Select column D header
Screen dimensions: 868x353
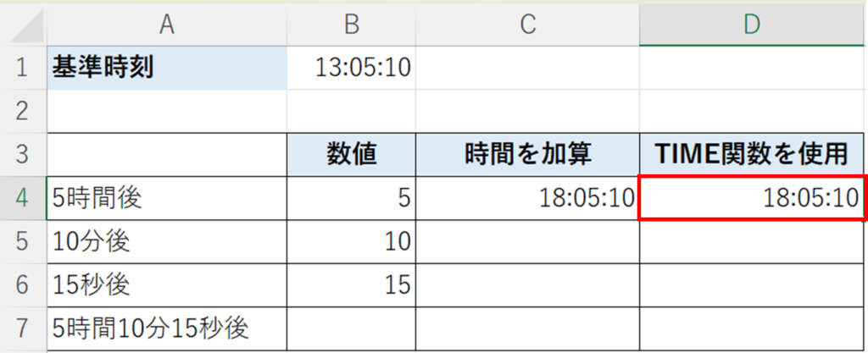(752, 25)
